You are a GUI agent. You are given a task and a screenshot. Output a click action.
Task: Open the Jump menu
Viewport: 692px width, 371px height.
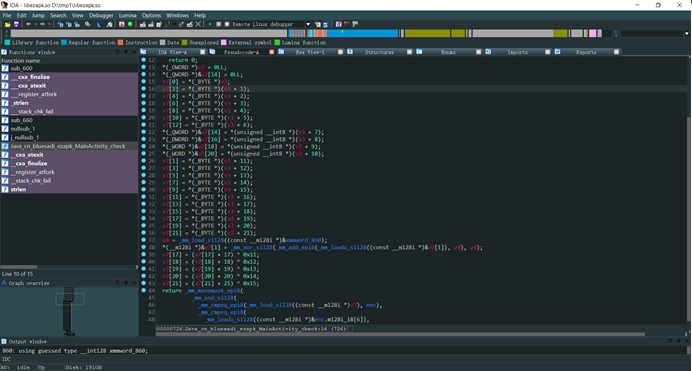[x=38, y=15]
